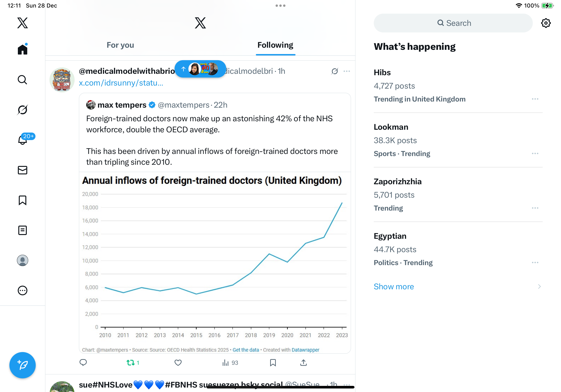The height and width of the screenshot is (392, 561).
Task: Click the Search input field
Action: pyautogui.click(x=453, y=23)
